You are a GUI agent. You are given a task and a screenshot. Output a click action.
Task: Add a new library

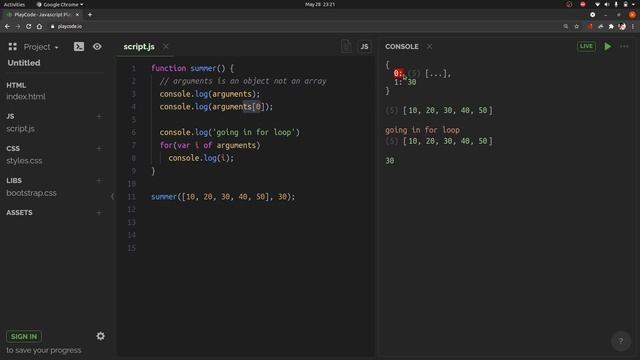point(99,180)
